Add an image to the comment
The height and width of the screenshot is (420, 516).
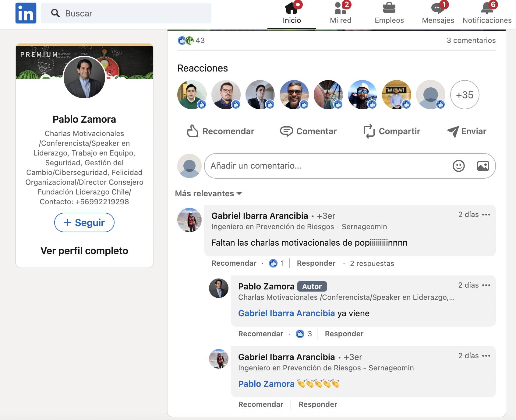483,166
